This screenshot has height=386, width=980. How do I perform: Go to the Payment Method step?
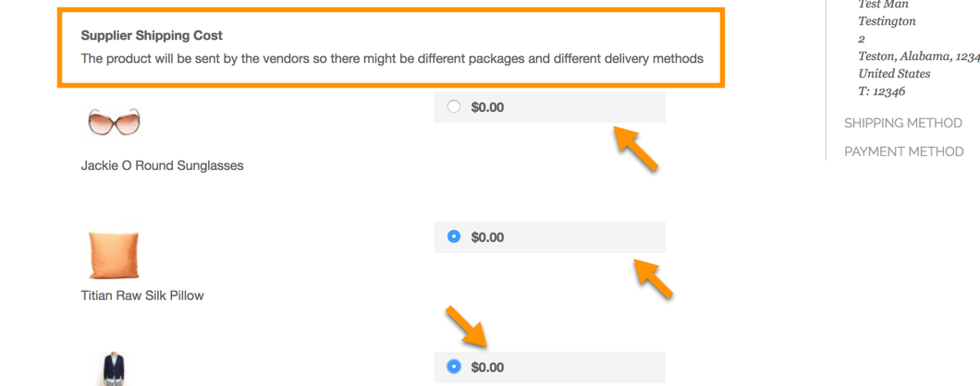coord(903,151)
